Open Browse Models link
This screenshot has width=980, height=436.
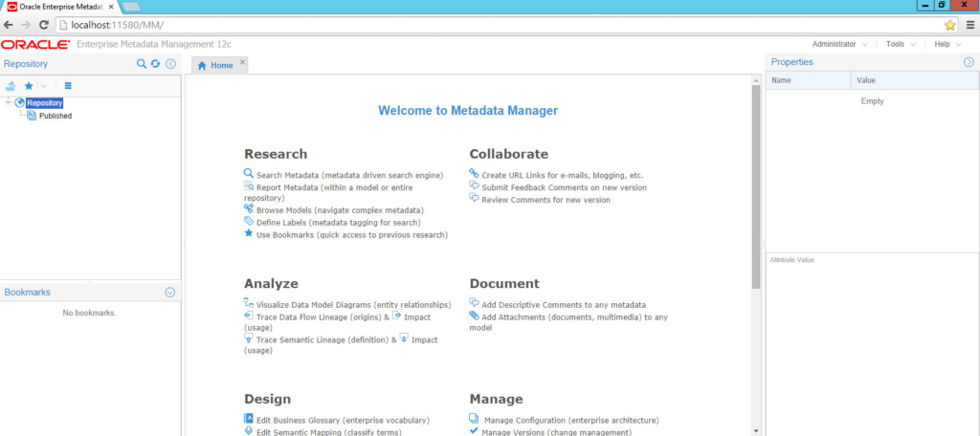coord(340,210)
